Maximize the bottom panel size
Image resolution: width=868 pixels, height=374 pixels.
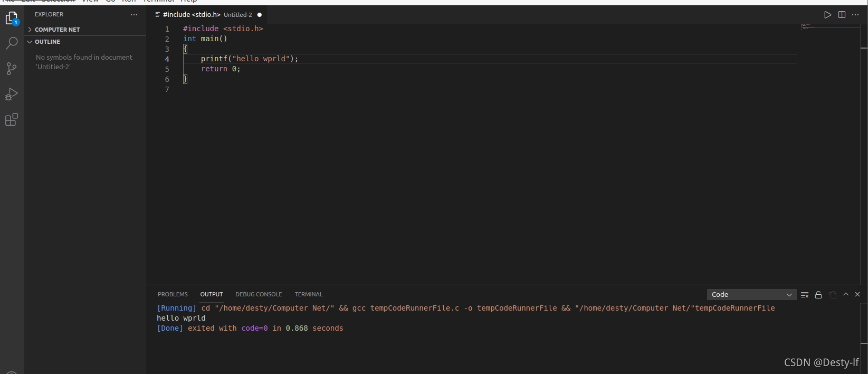pos(846,294)
